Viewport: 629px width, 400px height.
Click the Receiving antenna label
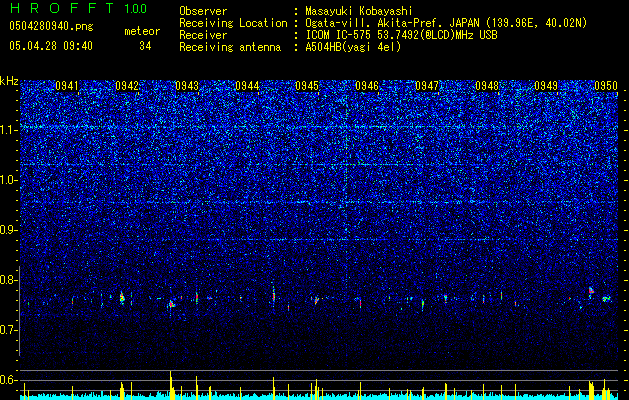click(x=230, y=47)
